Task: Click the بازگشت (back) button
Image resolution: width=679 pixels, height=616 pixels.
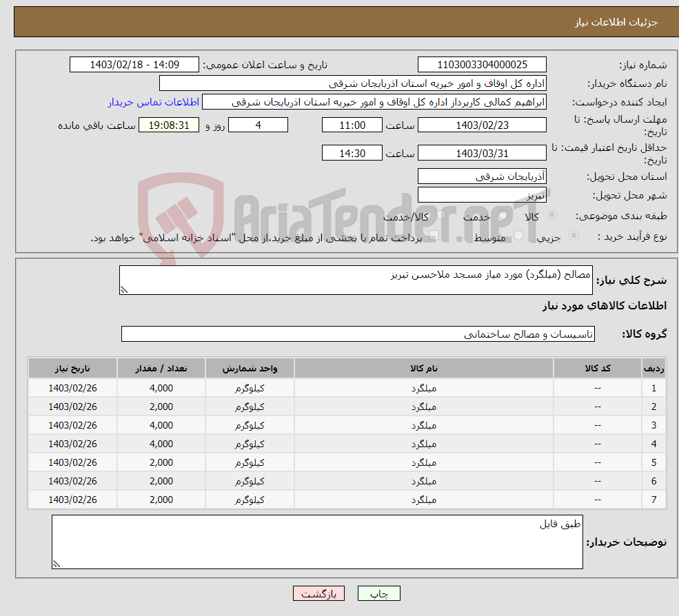Action: (x=318, y=593)
